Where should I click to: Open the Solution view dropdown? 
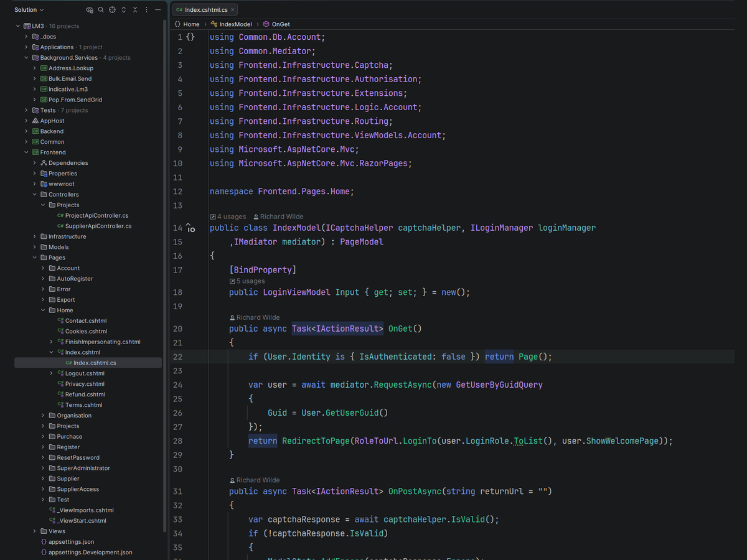point(29,10)
